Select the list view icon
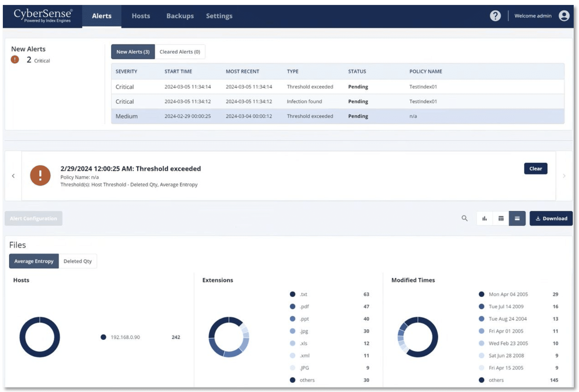 (517, 218)
